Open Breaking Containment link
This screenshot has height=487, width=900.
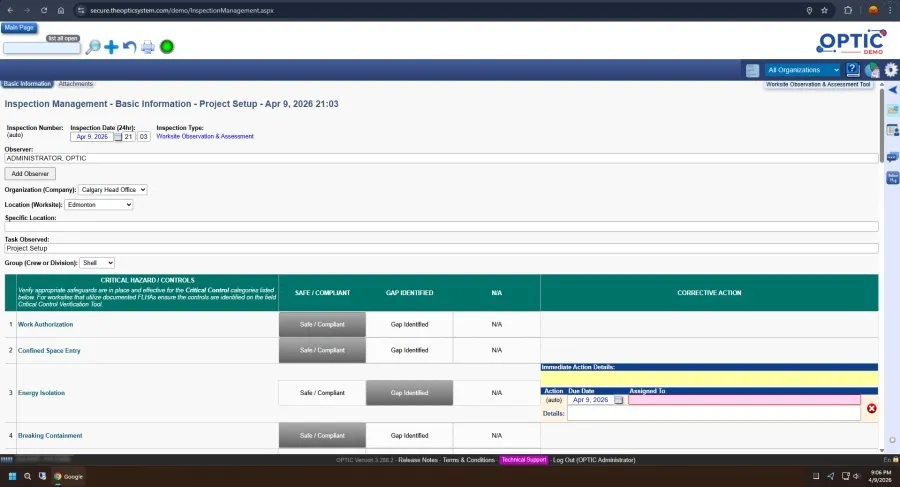(50, 435)
